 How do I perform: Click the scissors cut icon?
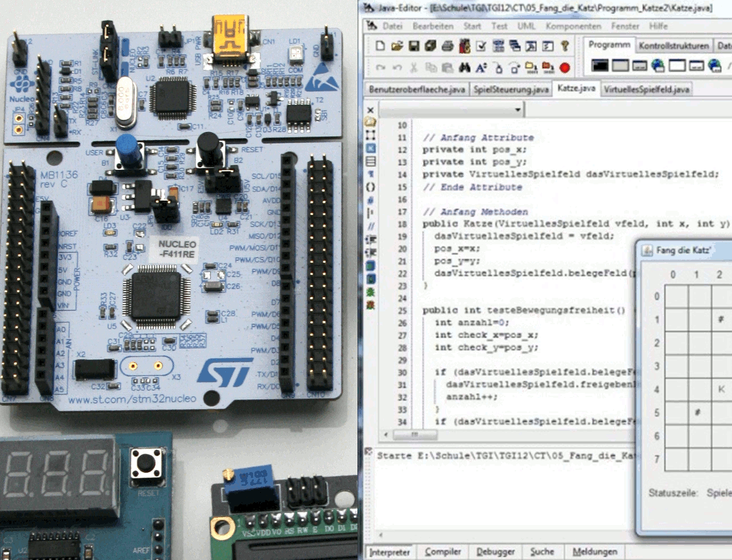point(414,68)
